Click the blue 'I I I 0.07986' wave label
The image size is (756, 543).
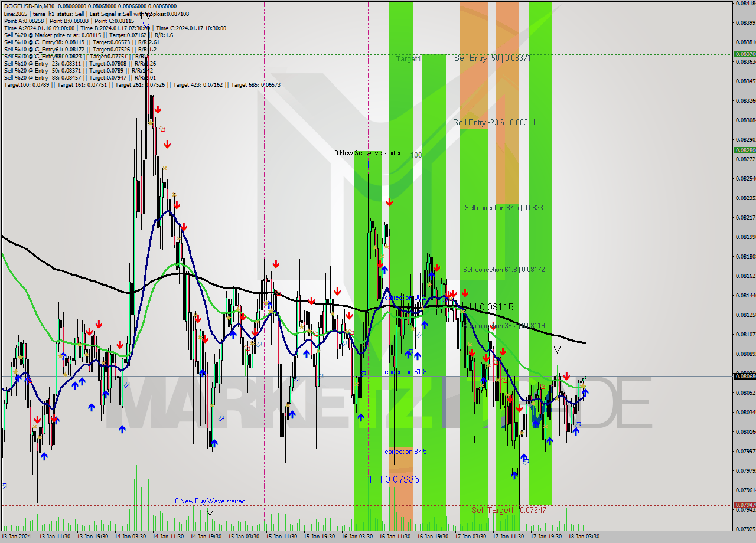click(394, 479)
